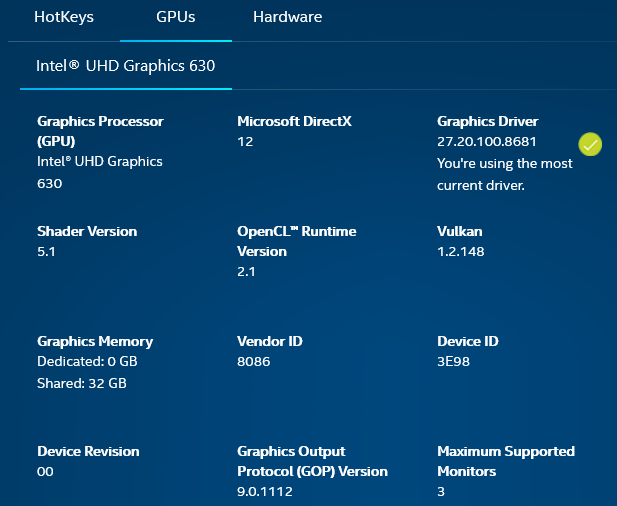Click the Device ID label
Image resolution: width=617 pixels, height=506 pixels.
click(467, 341)
